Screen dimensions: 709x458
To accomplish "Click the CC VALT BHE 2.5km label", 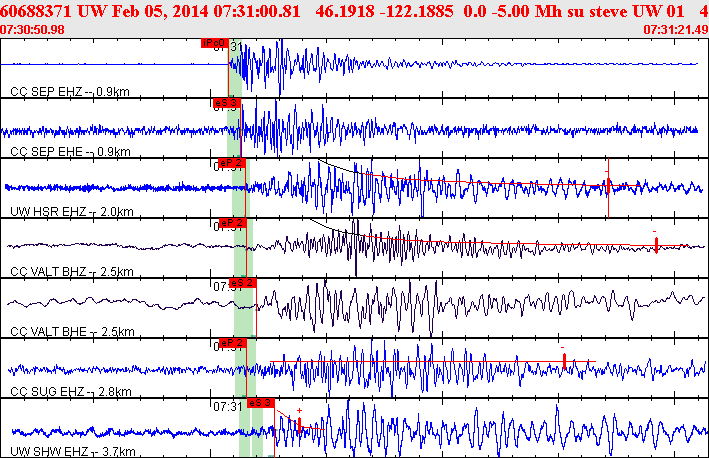I will click(72, 332).
